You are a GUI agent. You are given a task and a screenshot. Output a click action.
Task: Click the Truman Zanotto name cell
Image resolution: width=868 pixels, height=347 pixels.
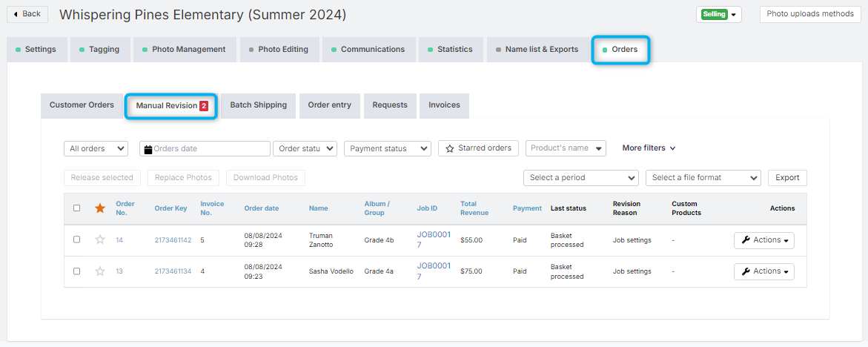[321, 239]
